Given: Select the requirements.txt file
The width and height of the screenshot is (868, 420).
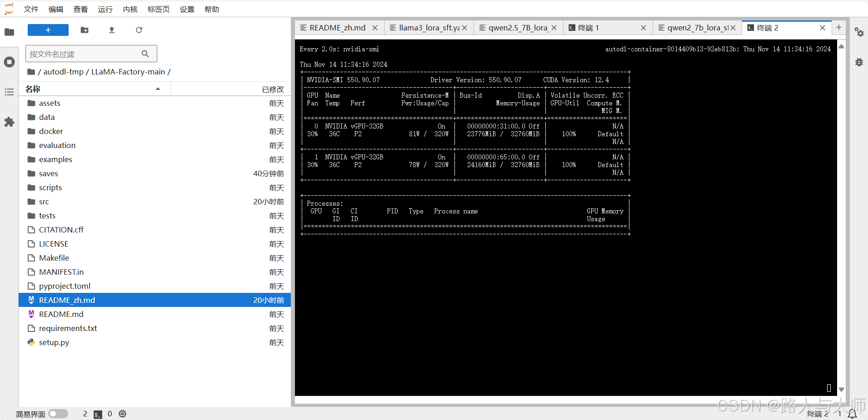Looking at the screenshot, I should (155, 328).
